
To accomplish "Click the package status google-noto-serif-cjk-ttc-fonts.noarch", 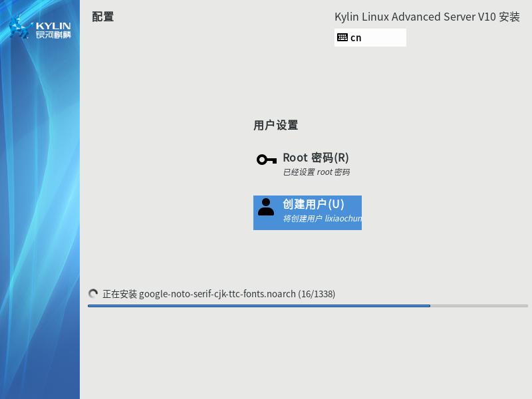I will [x=217, y=294].
